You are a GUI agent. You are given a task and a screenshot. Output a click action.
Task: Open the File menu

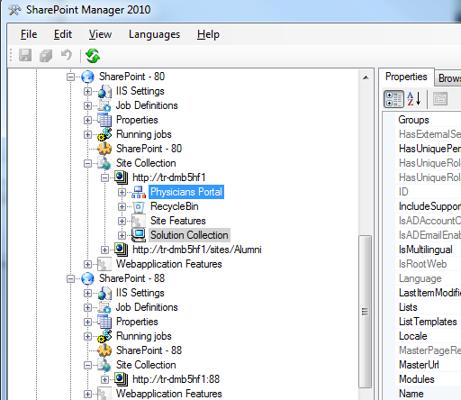(29, 34)
